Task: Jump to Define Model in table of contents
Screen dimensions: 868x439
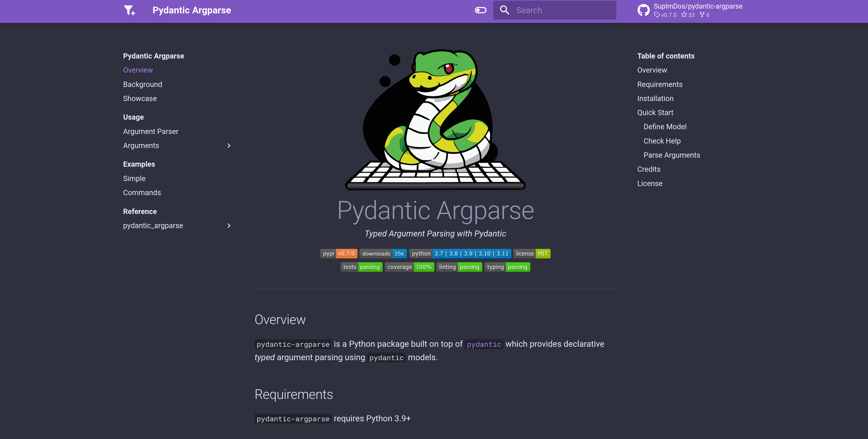Action: pos(665,127)
